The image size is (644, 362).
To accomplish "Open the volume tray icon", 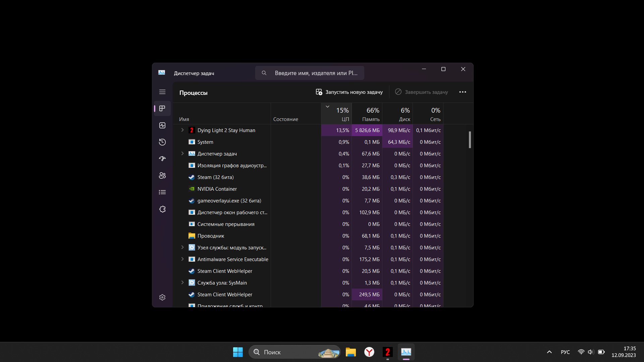I will pos(591,352).
